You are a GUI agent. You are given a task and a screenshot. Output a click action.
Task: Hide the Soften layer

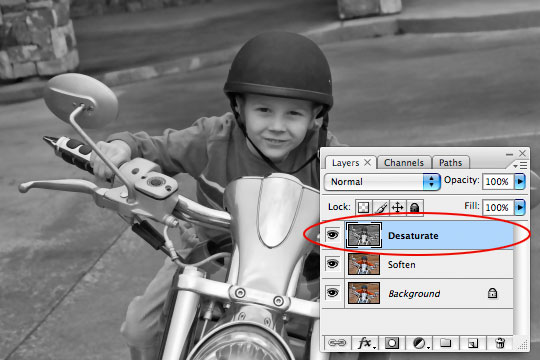tap(332, 264)
